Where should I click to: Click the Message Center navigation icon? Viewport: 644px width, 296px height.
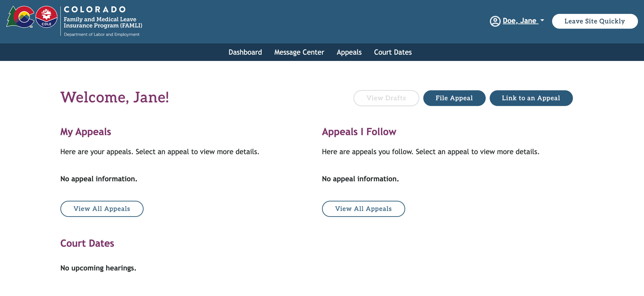(299, 52)
